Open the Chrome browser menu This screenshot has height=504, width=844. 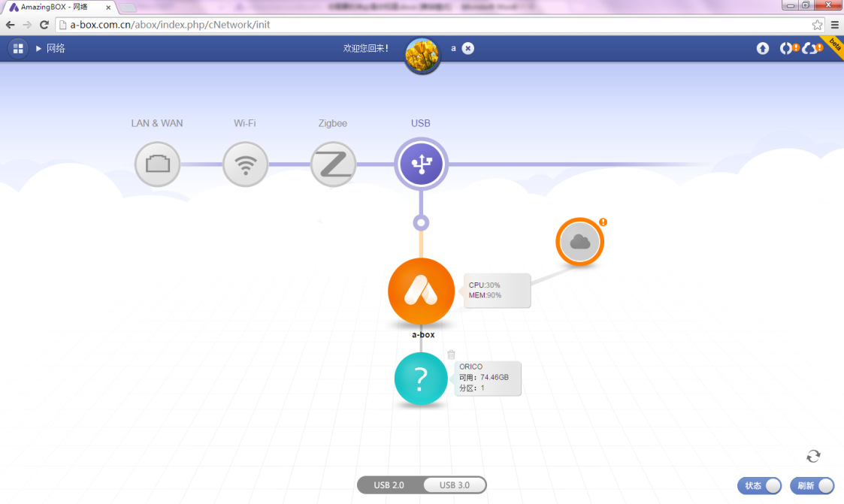[834, 25]
